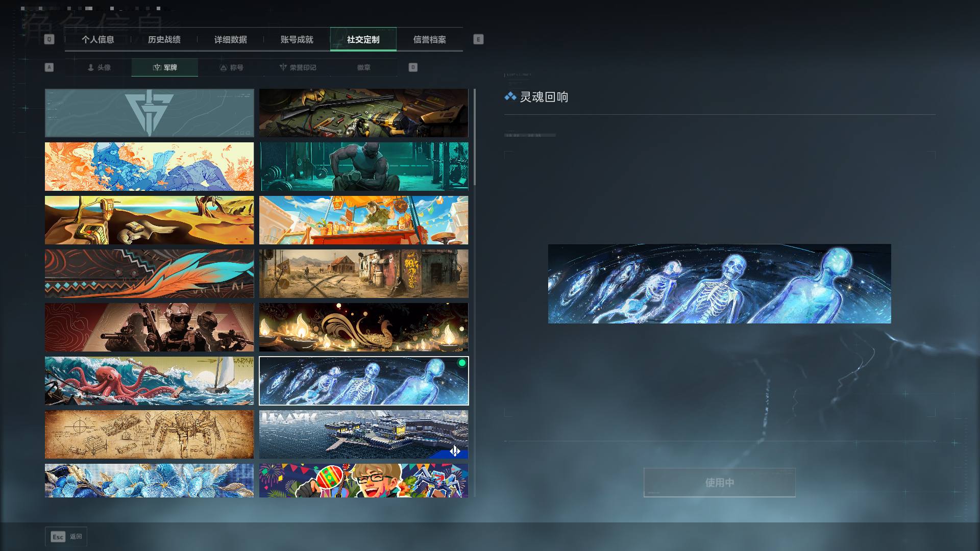This screenshot has width=980, height=551.
Task: Open the 徽章 sub-tab
Action: 364,67
